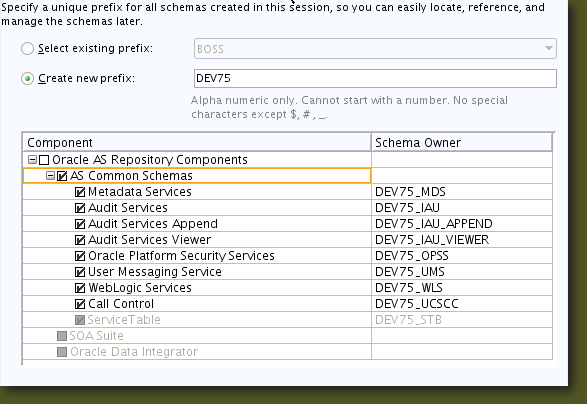Image resolution: width=587 pixels, height=404 pixels.
Task: Select the DEV75_OPSS schema owner cell
Action: (x=462, y=256)
